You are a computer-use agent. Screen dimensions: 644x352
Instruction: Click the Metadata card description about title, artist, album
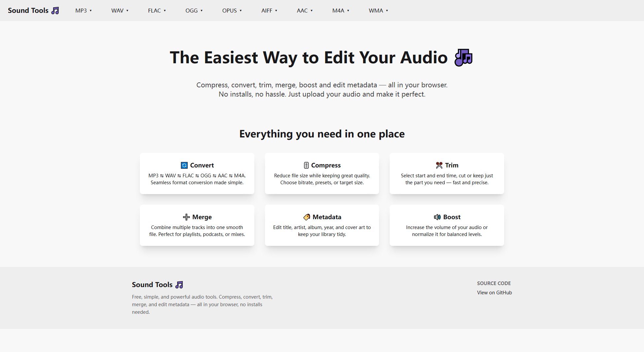(x=322, y=231)
